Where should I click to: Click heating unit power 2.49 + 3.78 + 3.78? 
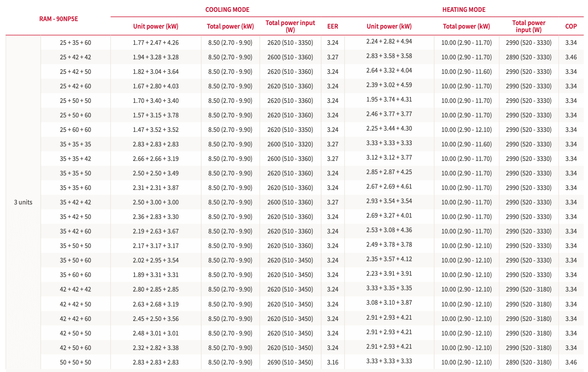389,244
